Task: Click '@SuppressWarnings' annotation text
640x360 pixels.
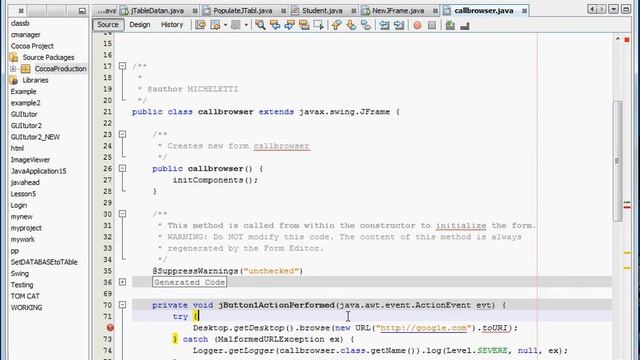Action: tap(196, 271)
